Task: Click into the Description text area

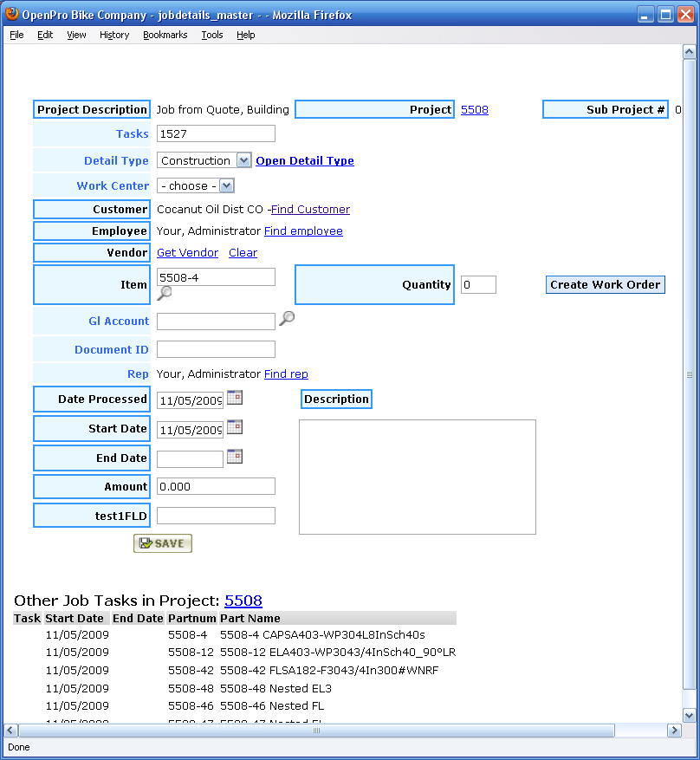Action: tap(417, 477)
